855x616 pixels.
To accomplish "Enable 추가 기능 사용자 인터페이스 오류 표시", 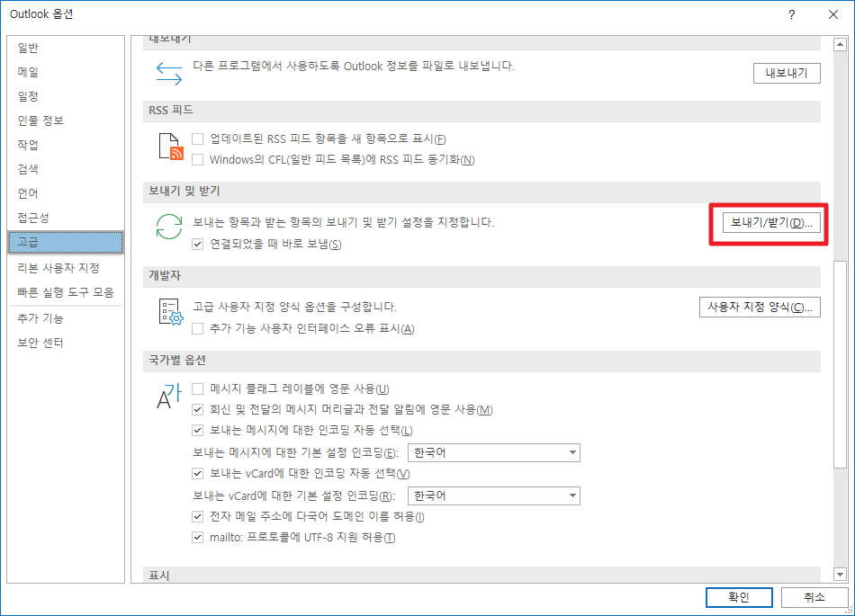I will (198, 328).
